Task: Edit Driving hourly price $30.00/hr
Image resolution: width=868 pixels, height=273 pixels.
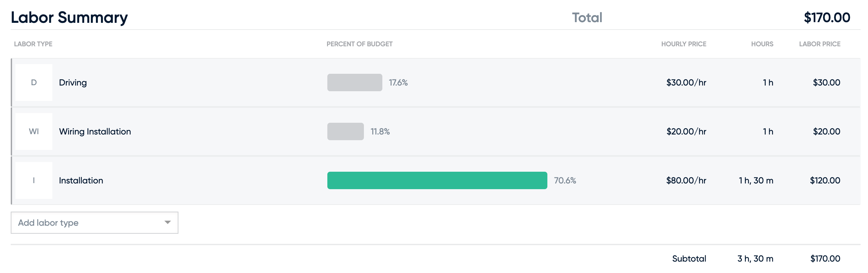Action: coord(686,83)
